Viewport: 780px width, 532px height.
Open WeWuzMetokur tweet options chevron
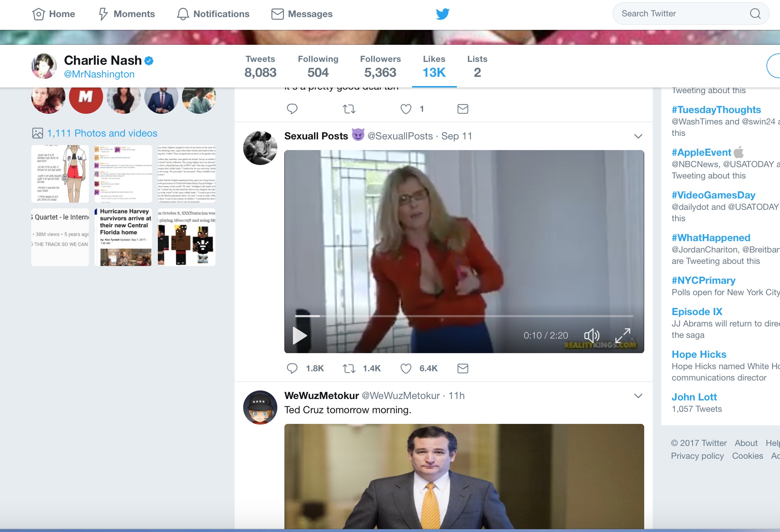click(x=638, y=396)
